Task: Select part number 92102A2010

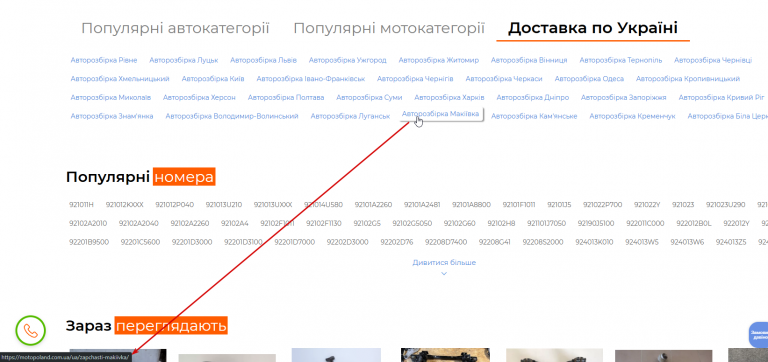Action: [88, 223]
